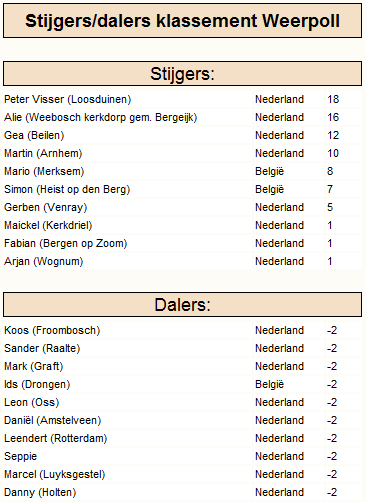The width and height of the screenshot is (366, 502).
Task: Click Marcel (Luyksgestel) name
Action: click(x=55, y=474)
